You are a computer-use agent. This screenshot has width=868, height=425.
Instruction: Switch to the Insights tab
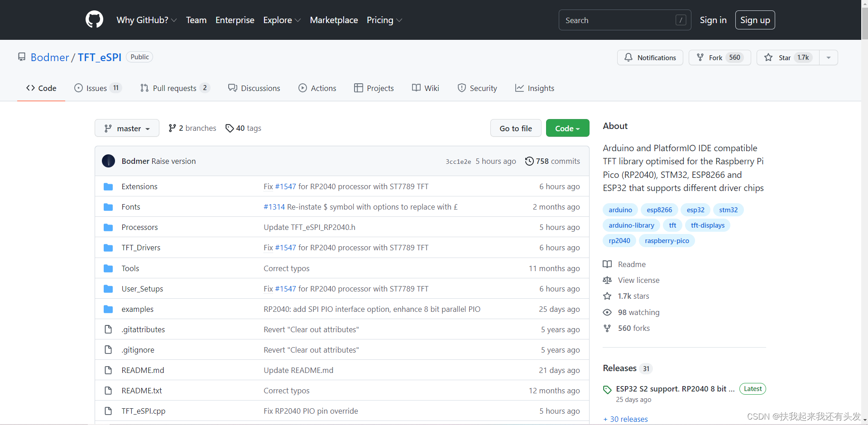tap(534, 88)
